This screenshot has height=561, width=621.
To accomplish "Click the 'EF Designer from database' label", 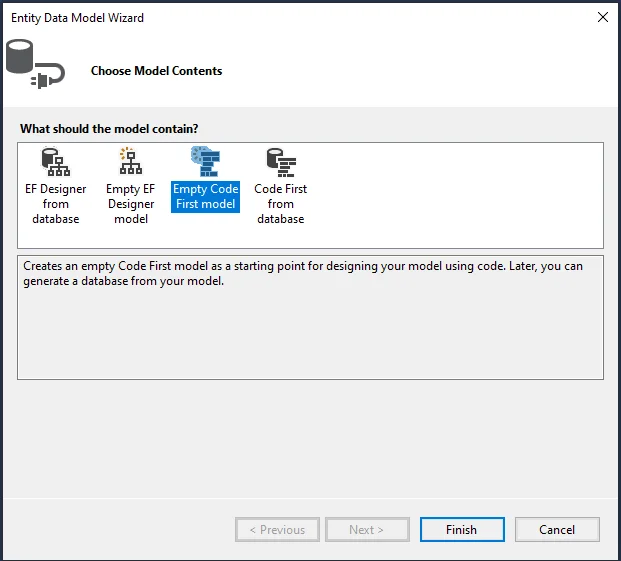I will 55,203.
